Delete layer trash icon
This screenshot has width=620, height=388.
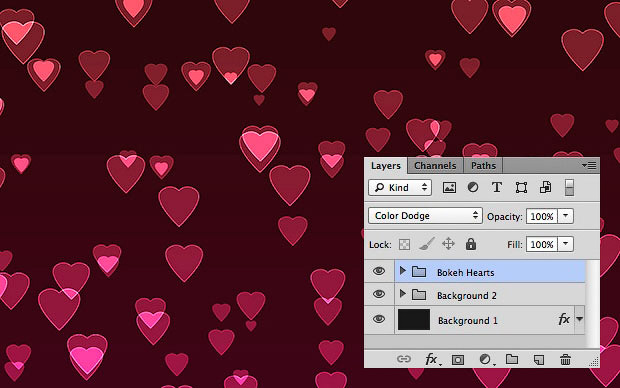[x=565, y=359]
